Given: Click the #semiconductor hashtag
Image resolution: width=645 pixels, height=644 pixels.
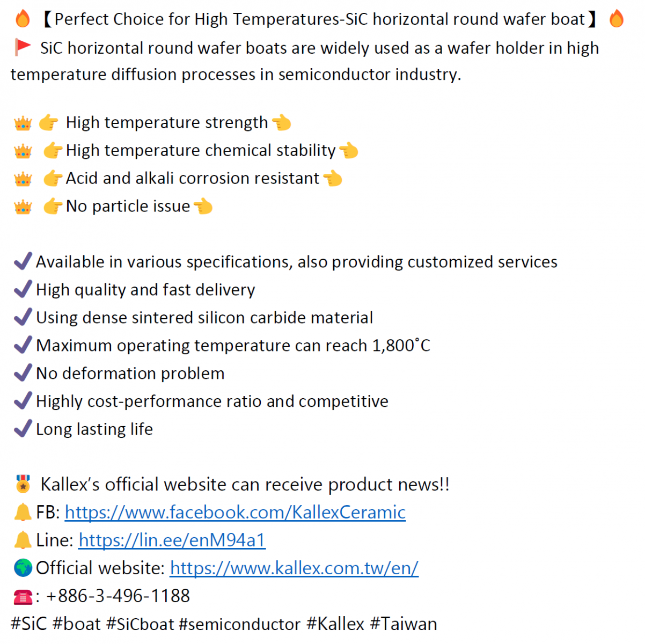Looking at the screenshot, I should (240, 624).
